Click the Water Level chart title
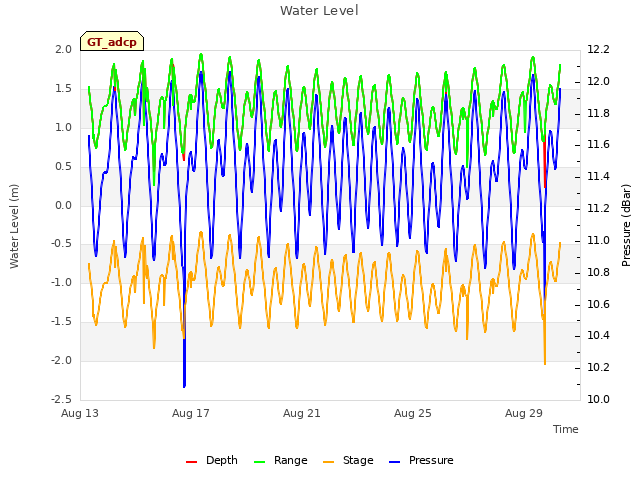The height and width of the screenshot is (480, 640). coord(319,11)
